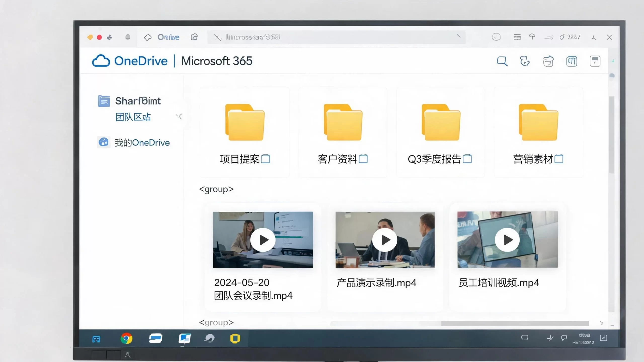Image resolution: width=644 pixels, height=362 pixels.
Task: Tick the checkbox beside 营销素材
Action: pyautogui.click(x=559, y=159)
